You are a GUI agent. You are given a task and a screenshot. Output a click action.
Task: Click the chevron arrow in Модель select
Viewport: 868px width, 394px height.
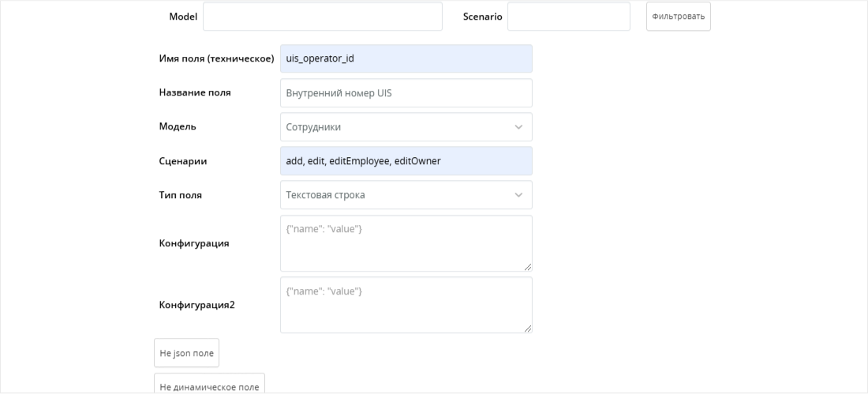tap(518, 127)
